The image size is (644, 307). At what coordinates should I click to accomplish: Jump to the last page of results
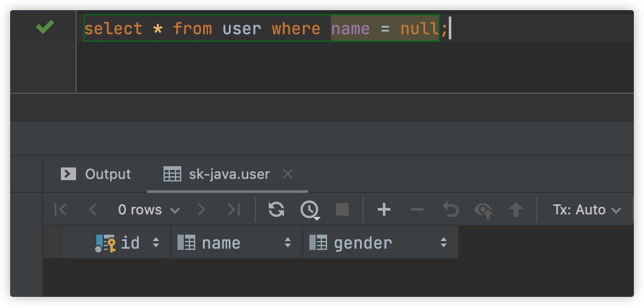tap(234, 209)
